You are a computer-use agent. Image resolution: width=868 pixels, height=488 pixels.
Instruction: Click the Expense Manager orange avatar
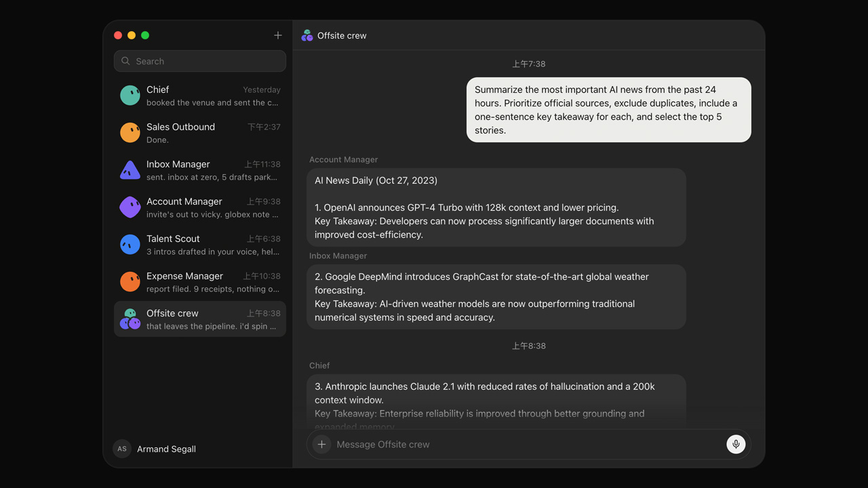130,282
